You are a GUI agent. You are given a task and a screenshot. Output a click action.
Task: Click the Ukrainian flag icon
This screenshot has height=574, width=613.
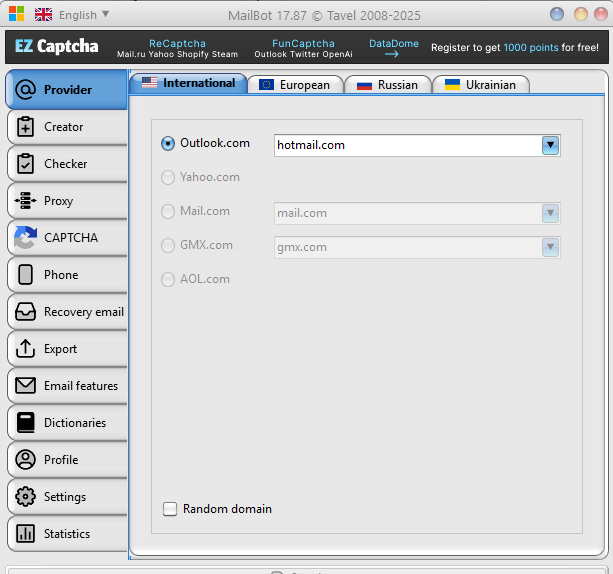point(452,84)
